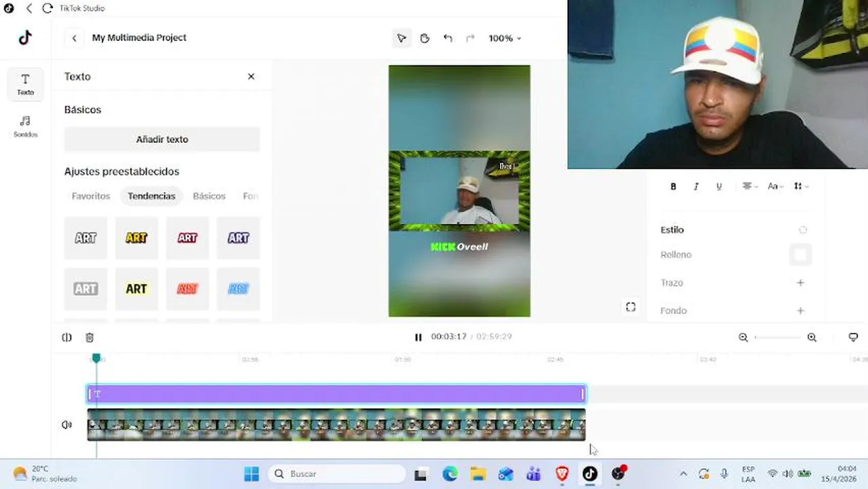
Task: Zoom in the timeline
Action: click(812, 338)
